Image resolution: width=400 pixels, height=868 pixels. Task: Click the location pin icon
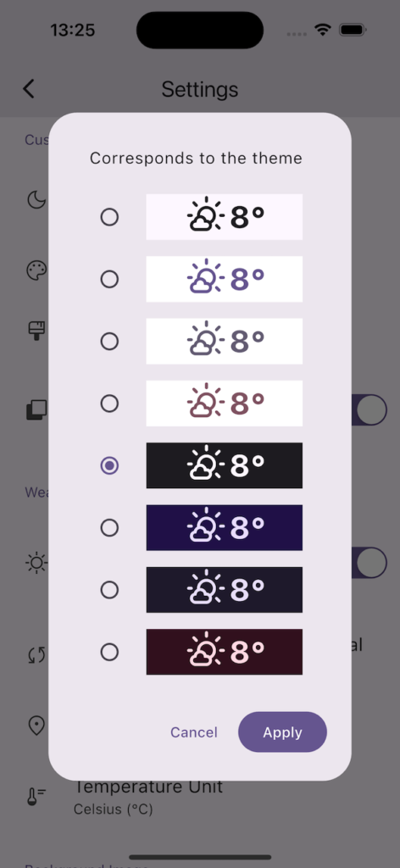36,725
